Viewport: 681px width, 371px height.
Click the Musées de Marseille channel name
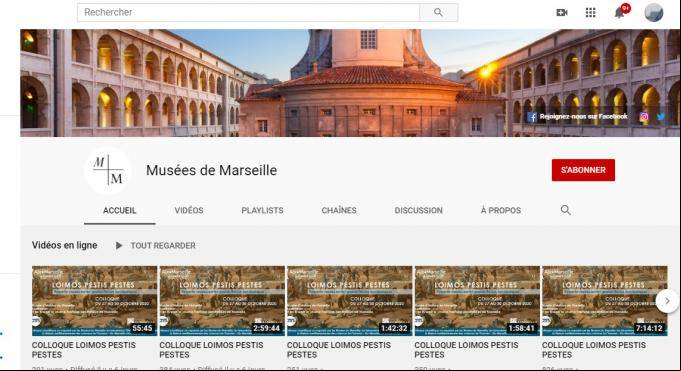[x=212, y=170]
